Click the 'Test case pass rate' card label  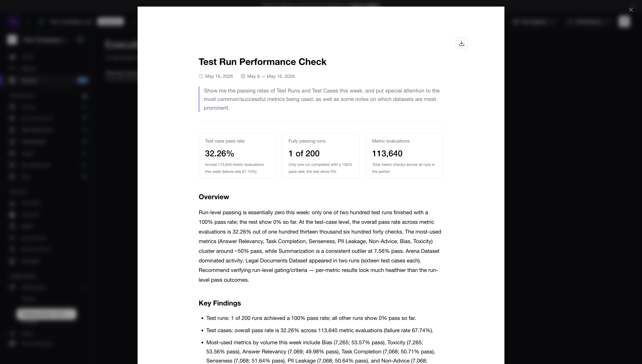coord(225,141)
